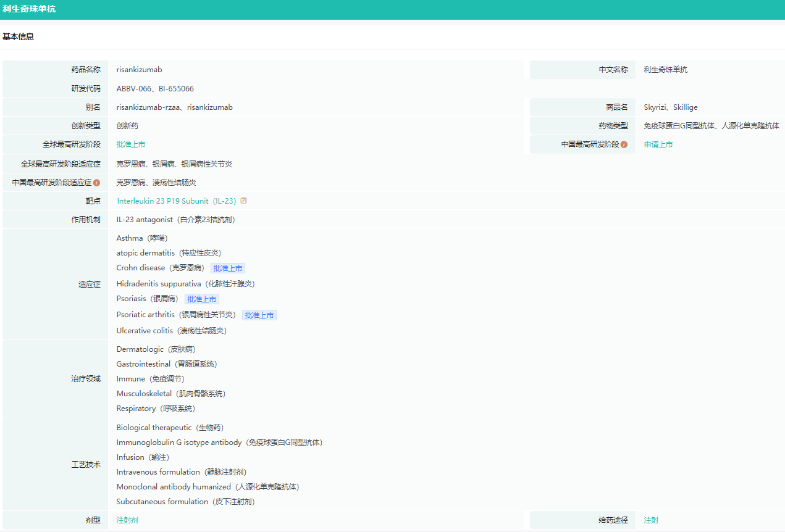The height and width of the screenshot is (532, 785).
Task: Click the info icon beside 中国最高研发阶段
Action: [624, 144]
